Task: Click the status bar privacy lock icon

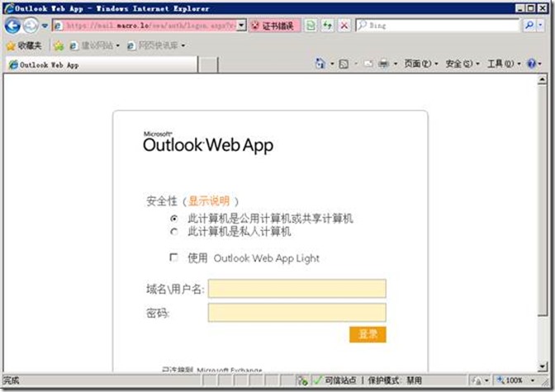Action: (x=477, y=380)
